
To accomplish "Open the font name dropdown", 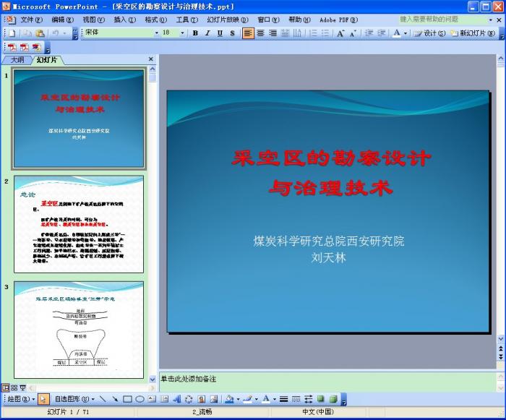I will click(x=156, y=33).
